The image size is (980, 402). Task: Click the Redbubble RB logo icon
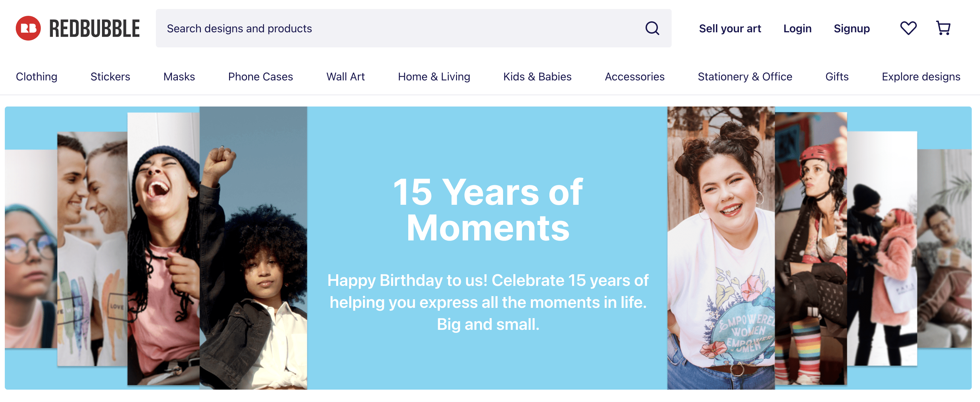[28, 28]
